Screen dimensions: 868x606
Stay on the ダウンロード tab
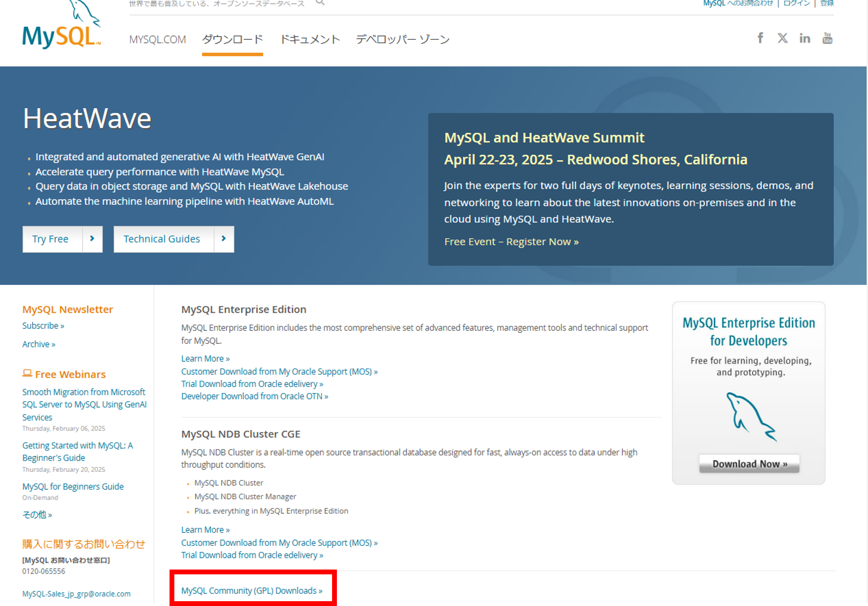pyautogui.click(x=232, y=39)
